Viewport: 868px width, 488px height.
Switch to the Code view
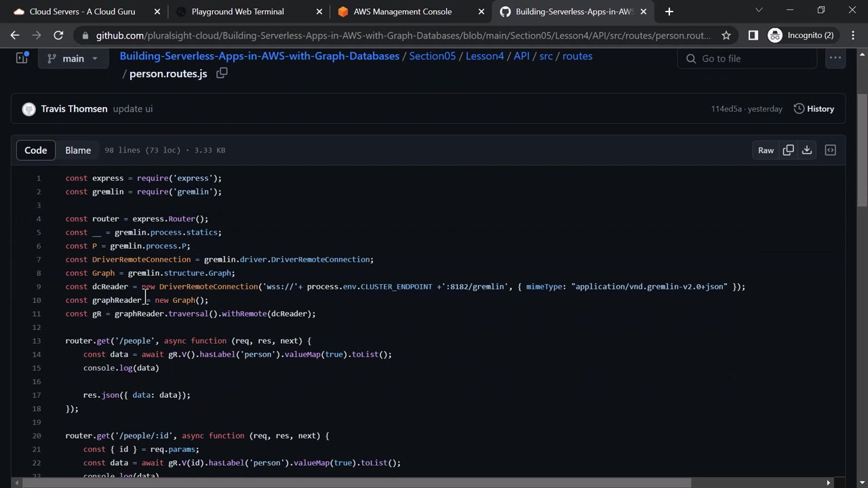point(36,150)
